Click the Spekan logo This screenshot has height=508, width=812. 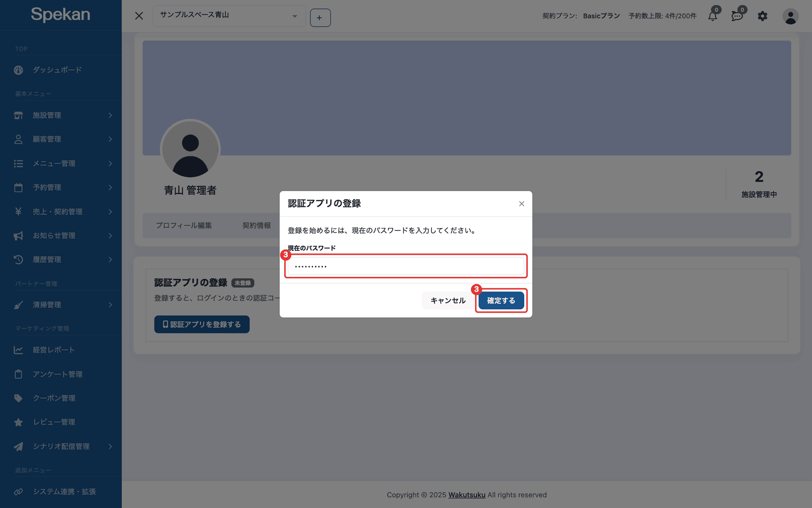click(x=60, y=14)
